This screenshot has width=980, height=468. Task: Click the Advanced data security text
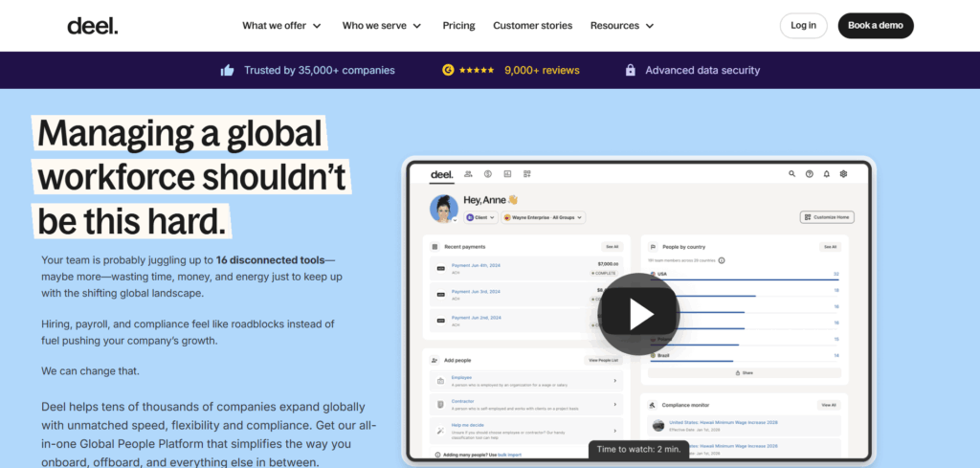(702, 71)
